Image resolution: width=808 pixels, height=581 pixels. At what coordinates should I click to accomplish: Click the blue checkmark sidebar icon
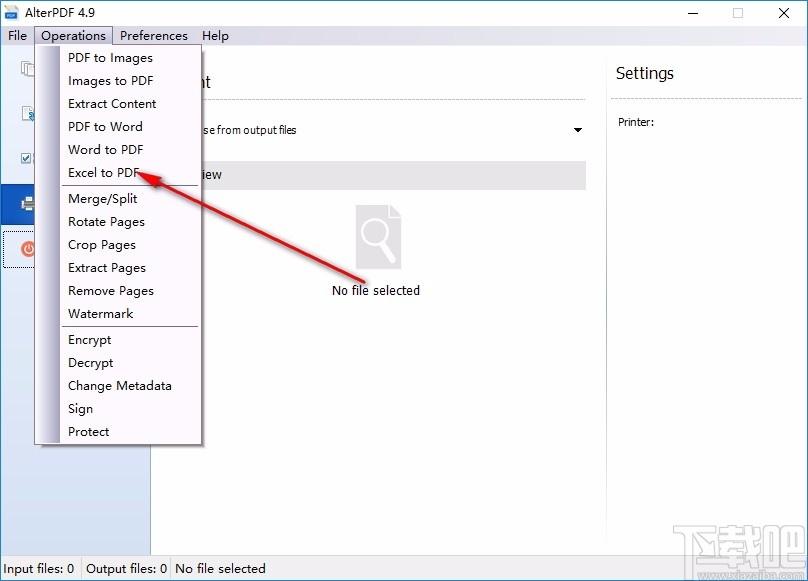click(26, 158)
